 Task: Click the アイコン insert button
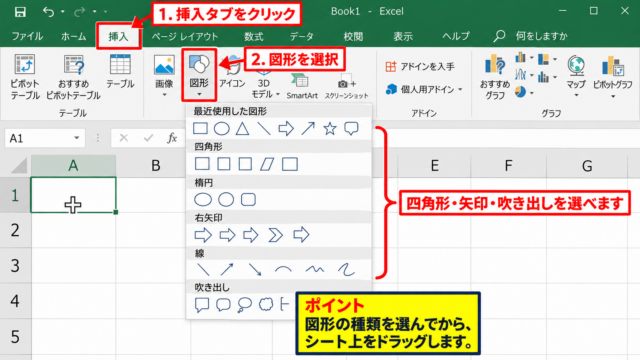[232, 72]
